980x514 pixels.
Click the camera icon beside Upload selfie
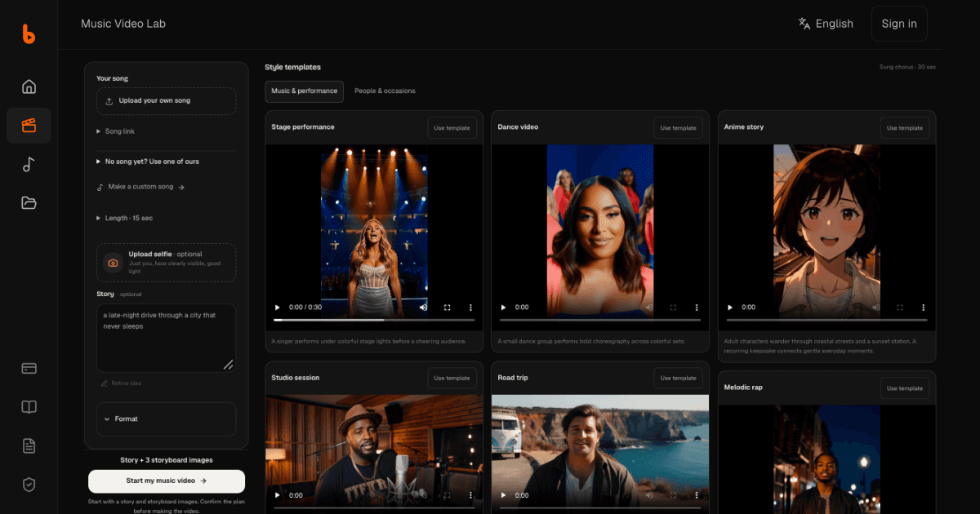113,263
